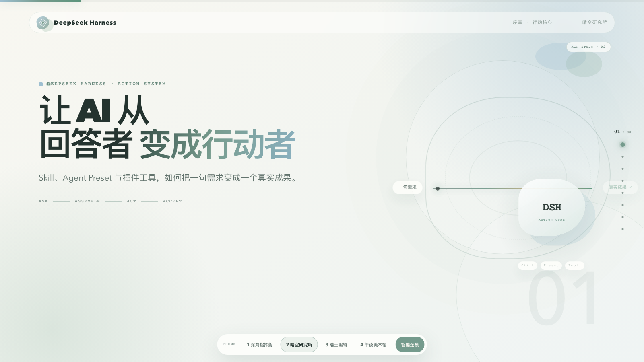Click the THEME label in the bottom bar
This screenshot has width=644, height=362.
point(229,344)
